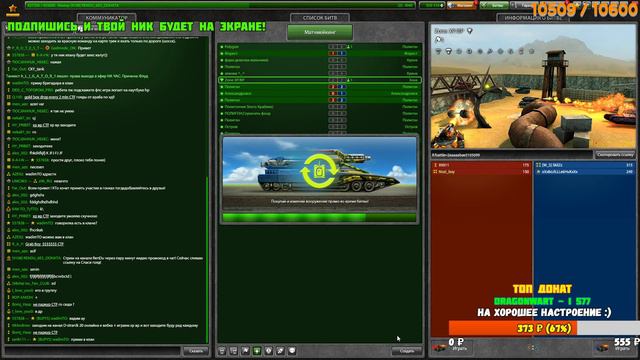Toggle the rightmost round battle filter icon
This screenshot has width=640, height=360.
point(292,351)
